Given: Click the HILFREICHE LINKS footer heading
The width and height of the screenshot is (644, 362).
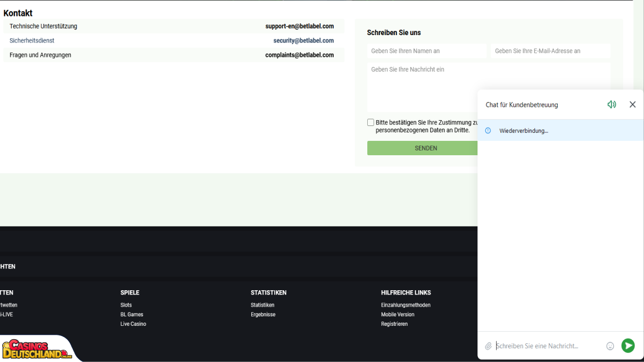Looking at the screenshot, I should coord(406,293).
